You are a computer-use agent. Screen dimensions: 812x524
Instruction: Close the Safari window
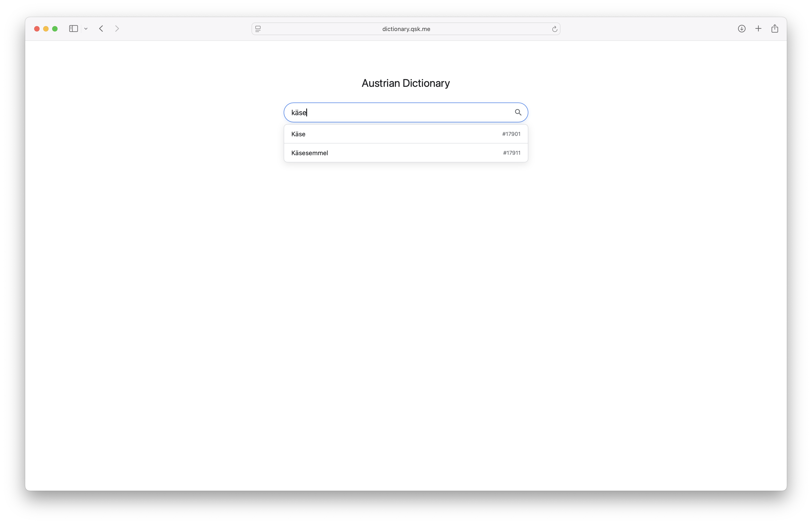coord(37,29)
